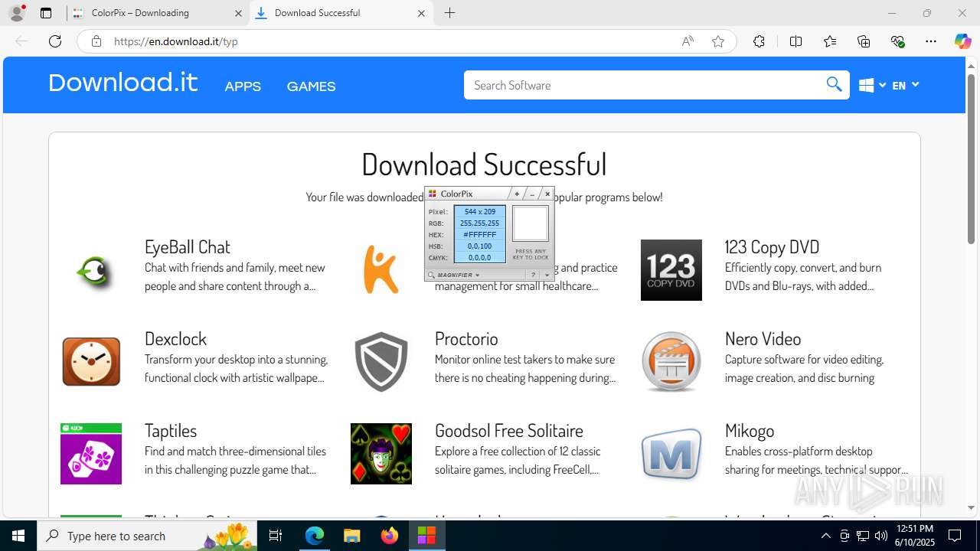This screenshot has width=980, height=551.
Task: Open the volume control in system tray
Action: click(x=880, y=536)
